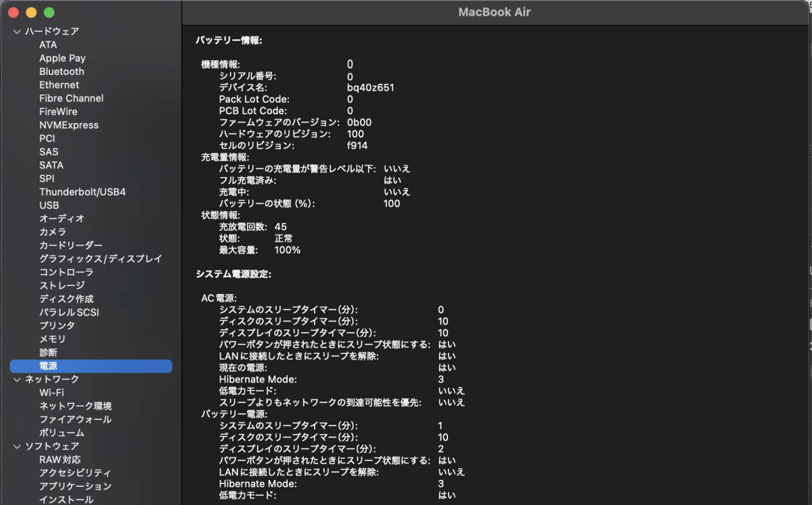Screen dimensions: 812x505
Task: Select カメラ in the sidebar
Action: click(53, 232)
